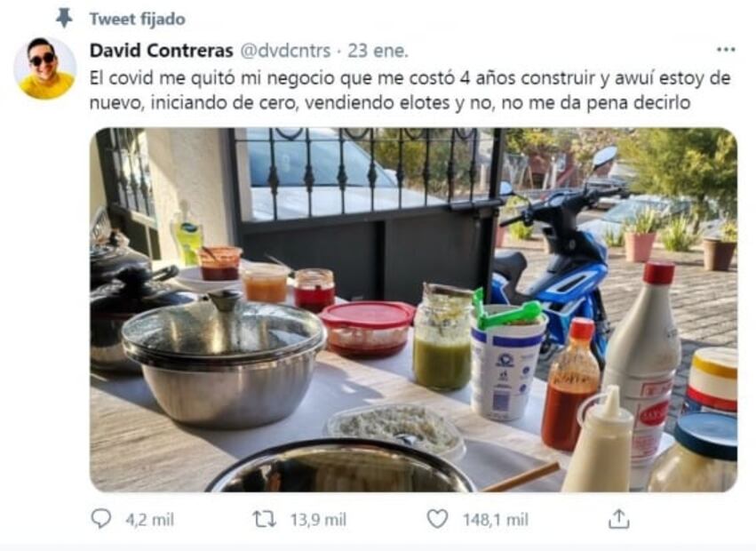Screen dimensions: 756x551
Task: Click the pushpin icon beside Tweet fijado
Action: pyautogui.click(x=64, y=19)
